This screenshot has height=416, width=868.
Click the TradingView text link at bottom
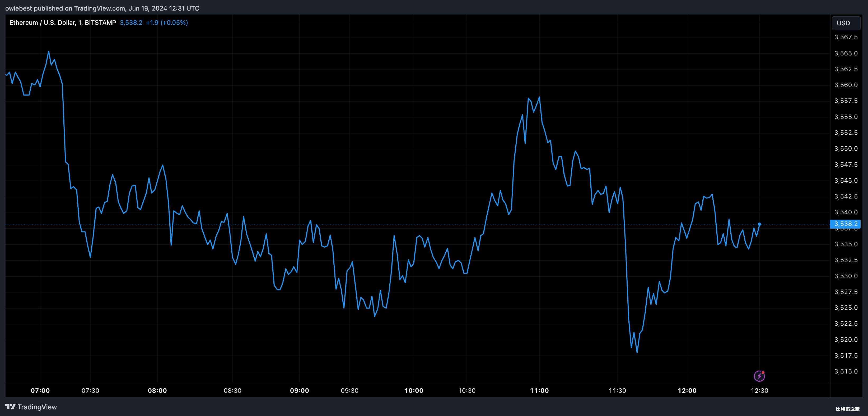tap(37, 407)
